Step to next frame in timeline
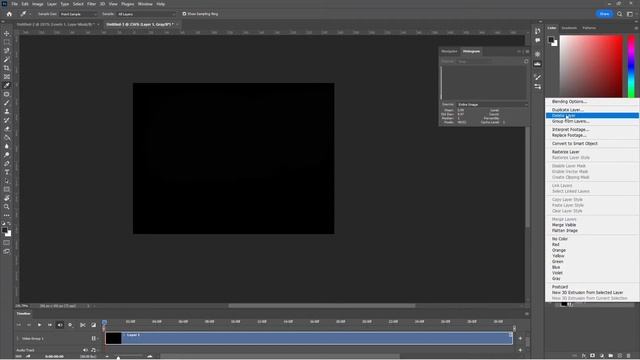 click(x=49, y=325)
